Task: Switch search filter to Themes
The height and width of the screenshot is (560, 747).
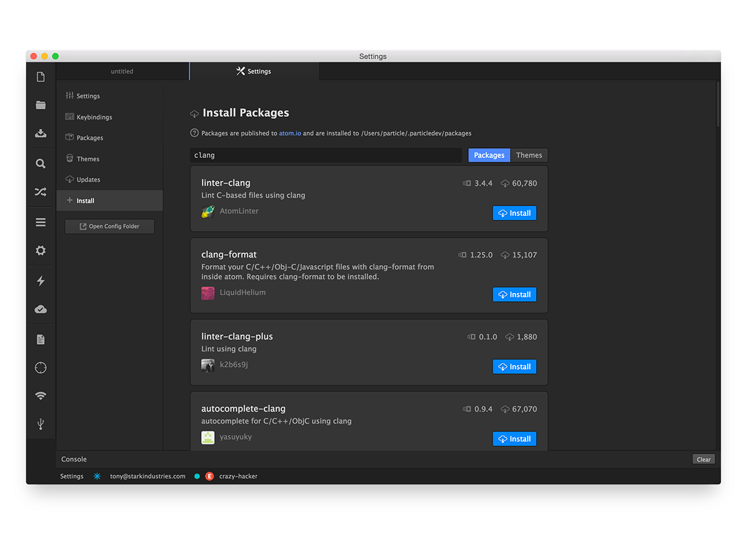Action: coord(529,156)
